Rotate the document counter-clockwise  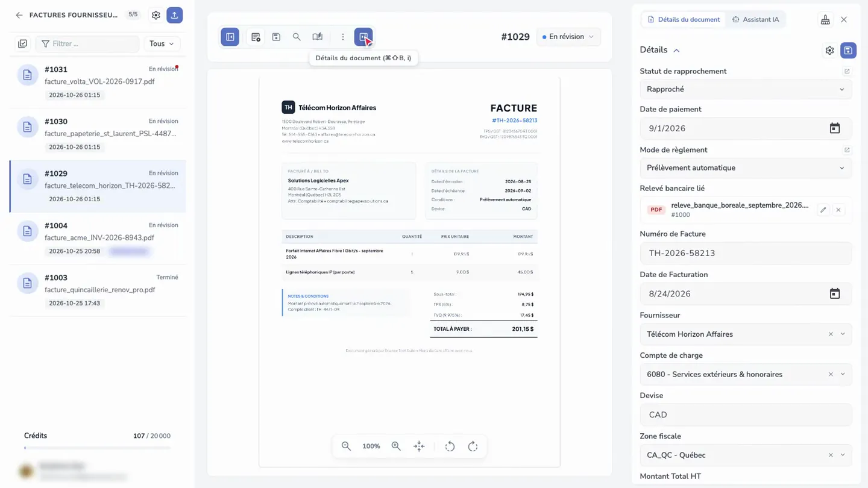click(x=450, y=446)
